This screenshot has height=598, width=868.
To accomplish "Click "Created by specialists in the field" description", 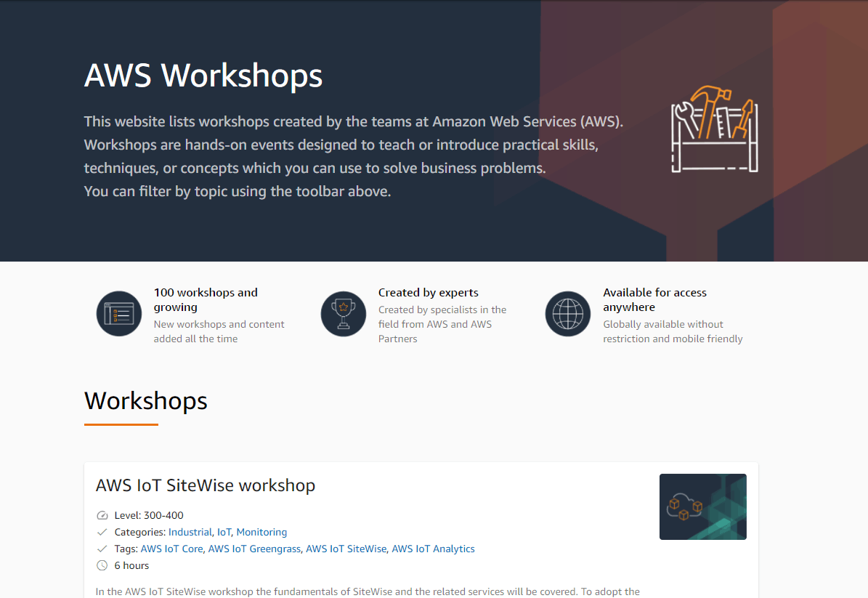I will (x=442, y=324).
